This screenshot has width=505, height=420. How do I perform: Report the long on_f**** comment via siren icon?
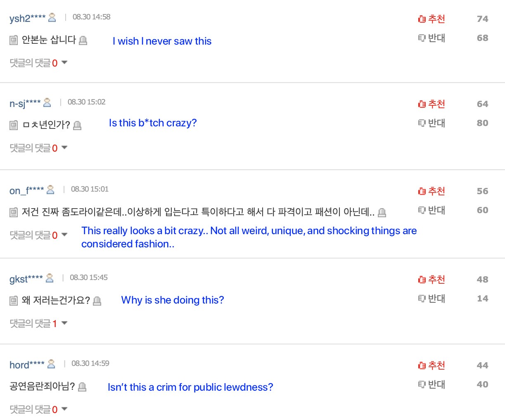(382, 212)
